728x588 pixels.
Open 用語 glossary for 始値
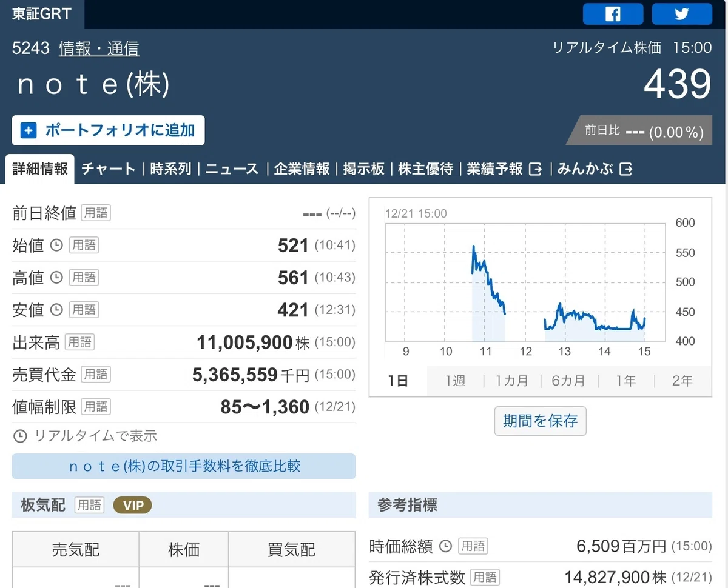coord(84,245)
